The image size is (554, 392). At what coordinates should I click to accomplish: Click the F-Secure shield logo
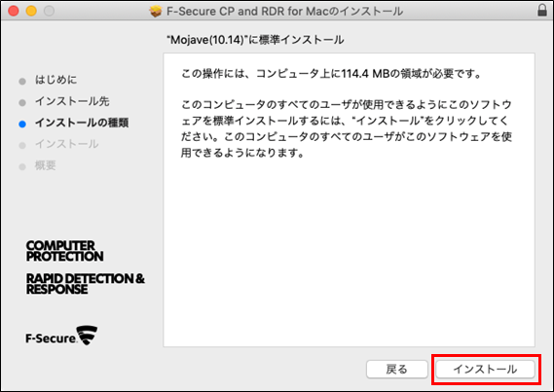[87, 336]
